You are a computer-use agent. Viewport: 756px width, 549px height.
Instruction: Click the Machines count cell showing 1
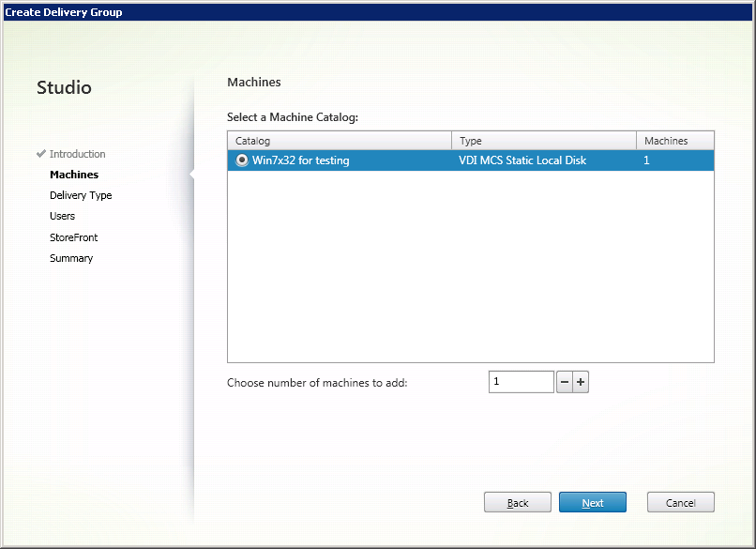tap(646, 160)
